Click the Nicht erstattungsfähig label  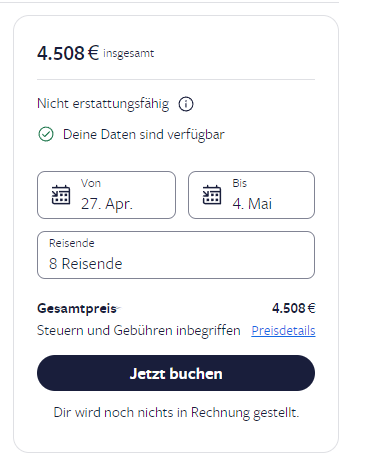[x=103, y=104]
